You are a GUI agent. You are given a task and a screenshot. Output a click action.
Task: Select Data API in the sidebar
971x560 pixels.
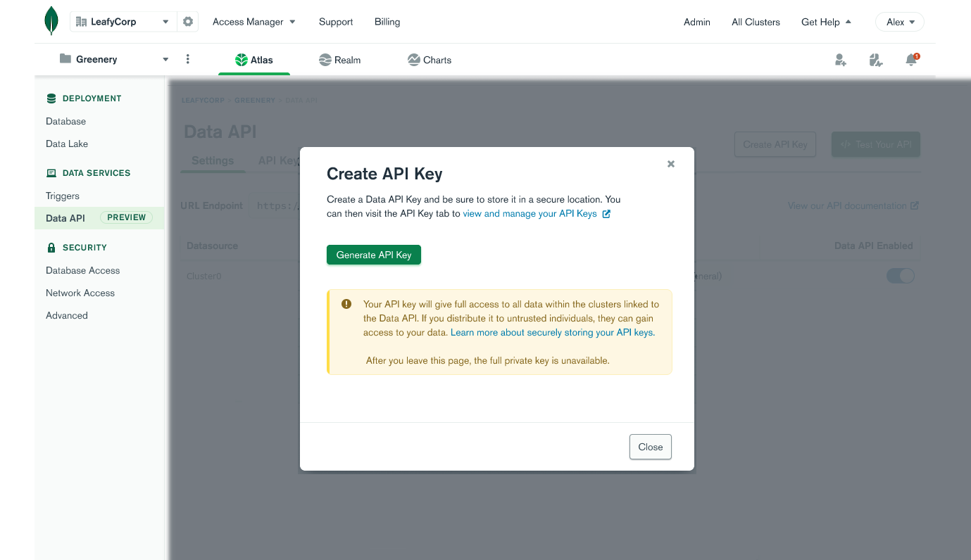65,218
